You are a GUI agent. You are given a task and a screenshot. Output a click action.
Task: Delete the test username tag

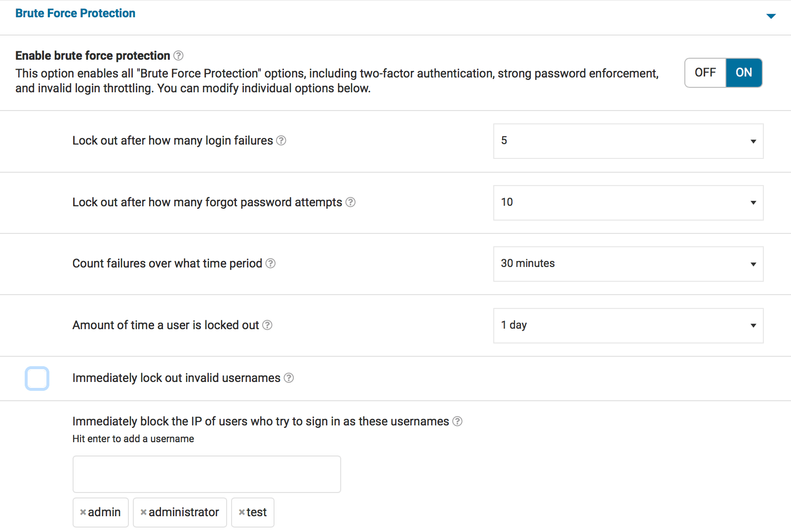241,512
